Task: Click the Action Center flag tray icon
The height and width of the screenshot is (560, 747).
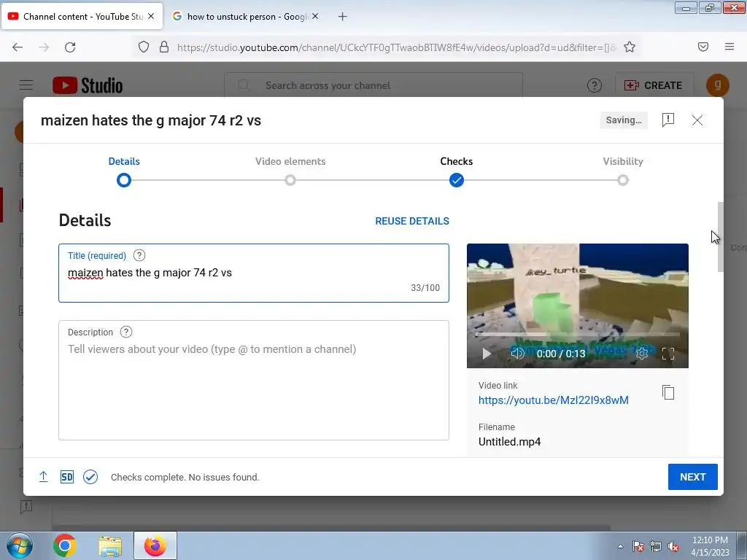Action: tap(638, 547)
